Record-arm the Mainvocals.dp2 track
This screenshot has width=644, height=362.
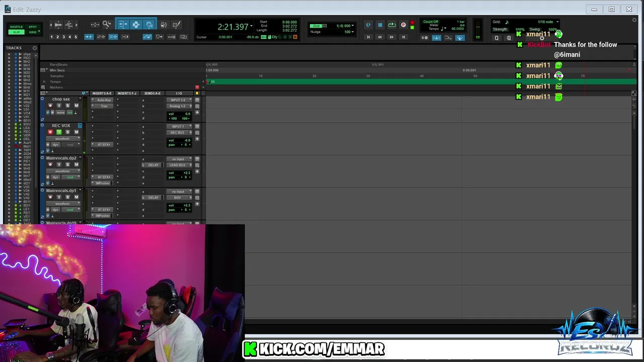50,164
